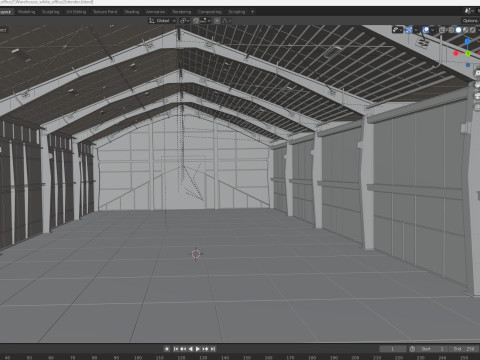Image resolution: width=480 pixels, height=360 pixels.
Task: Click frame 100 on the timeline ruler
Action: click(x=138, y=358)
